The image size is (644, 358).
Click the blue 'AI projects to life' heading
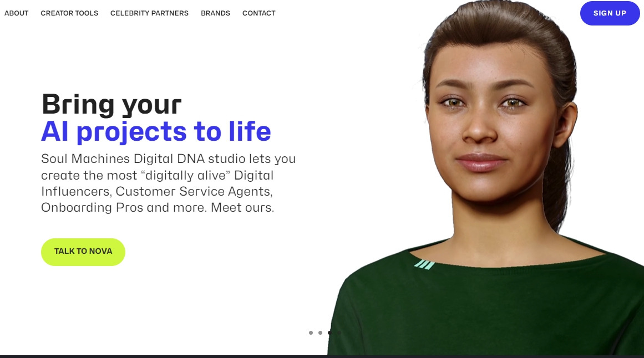tap(156, 131)
